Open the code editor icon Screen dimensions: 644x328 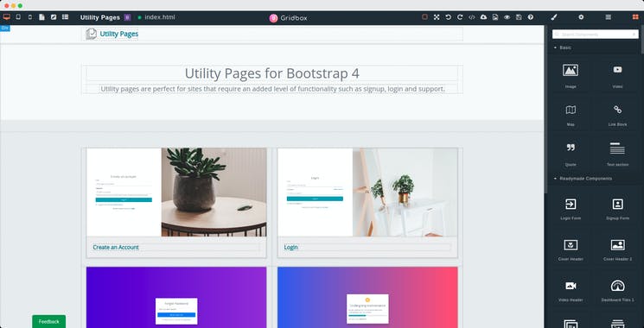[x=472, y=17]
